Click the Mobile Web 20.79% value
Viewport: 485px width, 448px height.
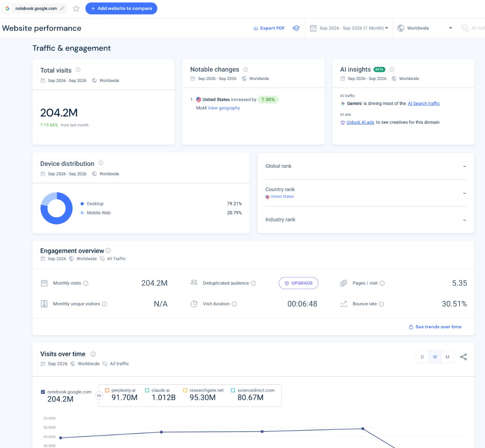(234, 213)
